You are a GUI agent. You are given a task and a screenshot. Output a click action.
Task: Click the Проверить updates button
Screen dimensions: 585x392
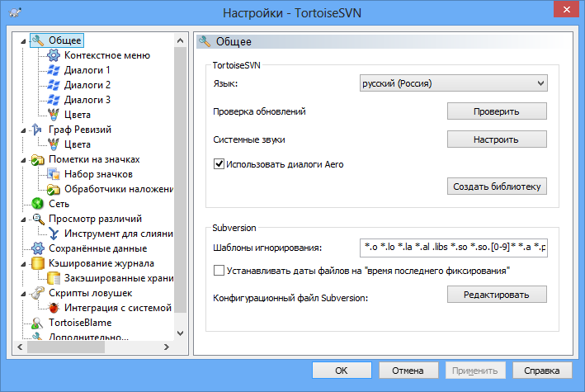(x=497, y=111)
